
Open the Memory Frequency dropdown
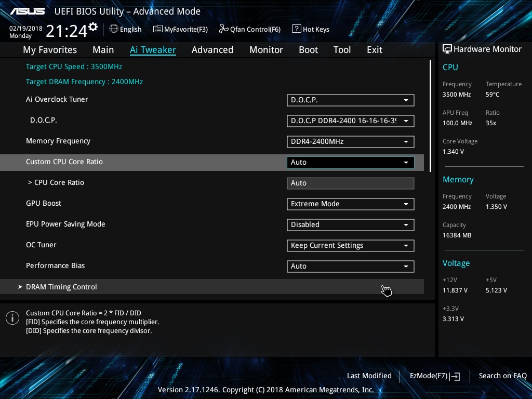click(x=351, y=141)
